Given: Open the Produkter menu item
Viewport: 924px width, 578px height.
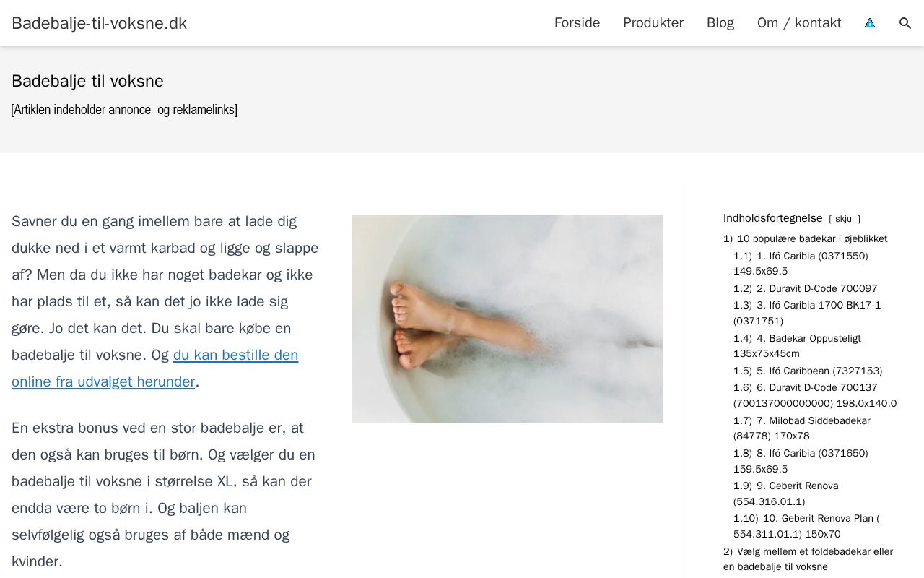Looking at the screenshot, I should pos(653,23).
